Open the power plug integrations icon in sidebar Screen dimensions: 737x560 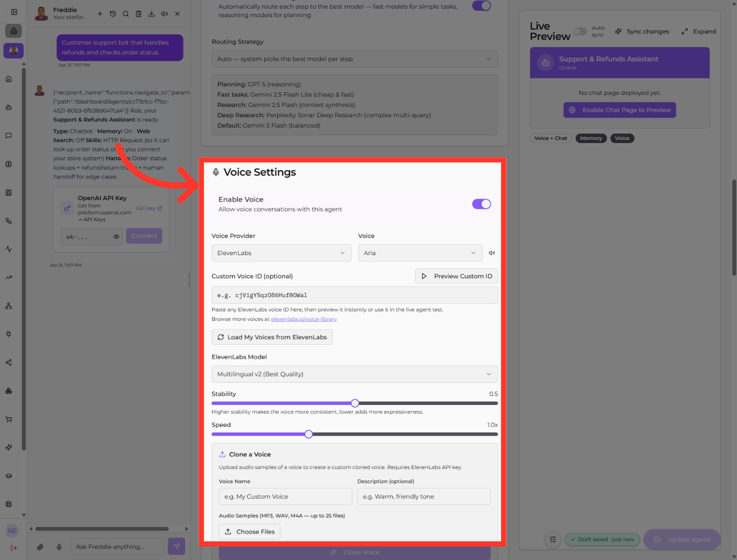(x=9, y=334)
